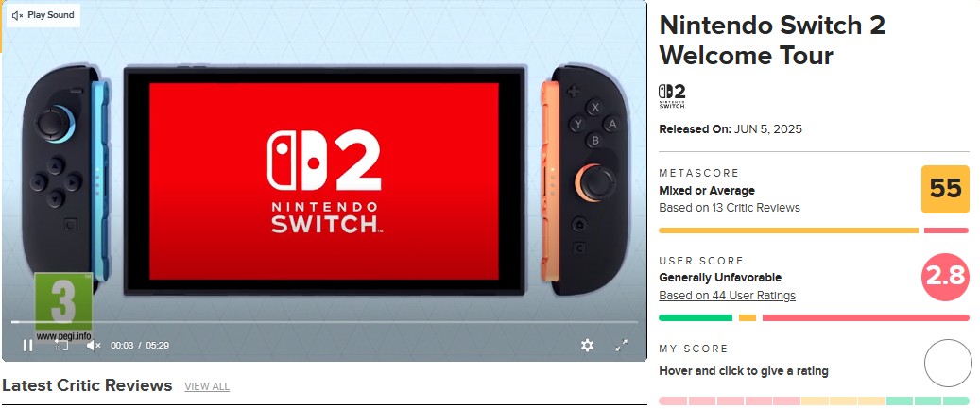This screenshot has width=980, height=409.
Task: Open Based on 13 Critic Reviews
Action: (730, 207)
